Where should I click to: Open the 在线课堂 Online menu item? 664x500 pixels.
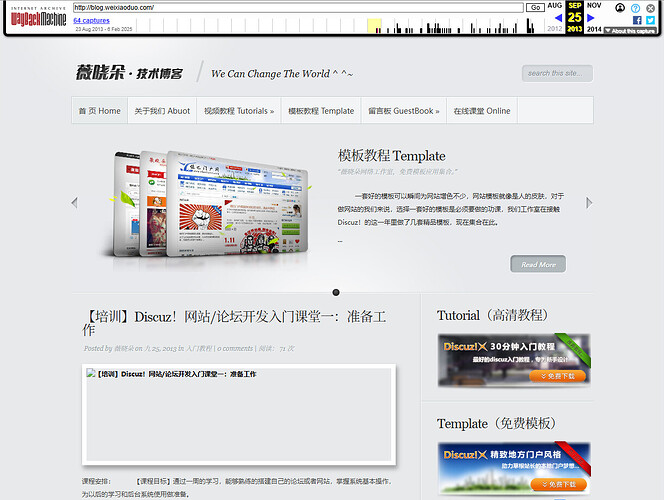(x=482, y=111)
